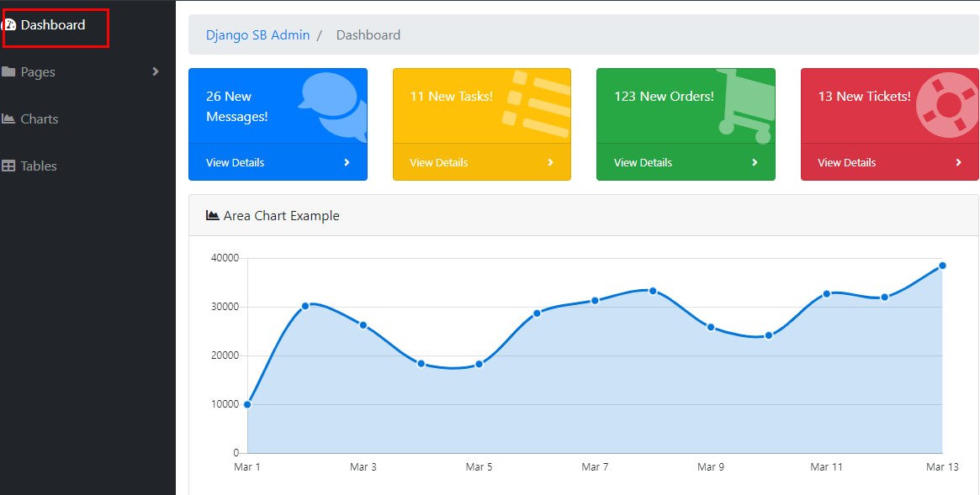
Task: Click the Mar 5 data point on chart
Action: point(479,364)
